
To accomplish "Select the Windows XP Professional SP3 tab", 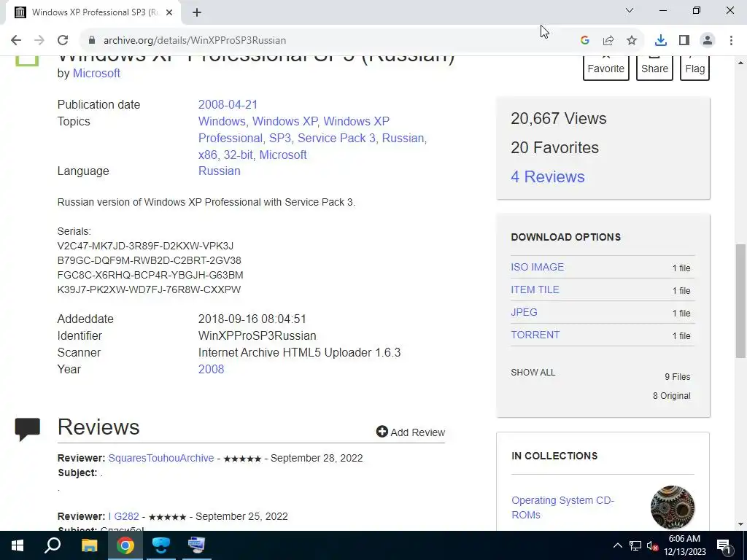I will pos(93,12).
